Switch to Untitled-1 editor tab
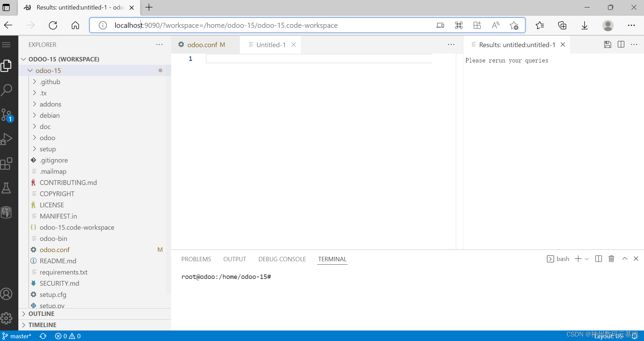 coord(271,45)
